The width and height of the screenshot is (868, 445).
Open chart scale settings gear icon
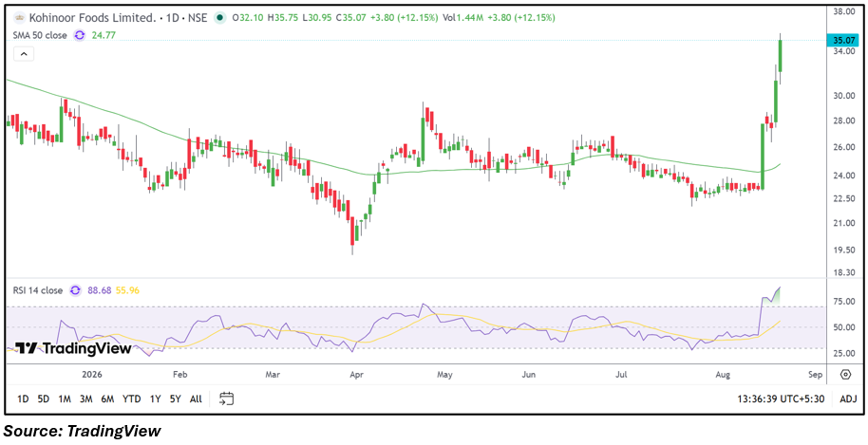[845, 374]
